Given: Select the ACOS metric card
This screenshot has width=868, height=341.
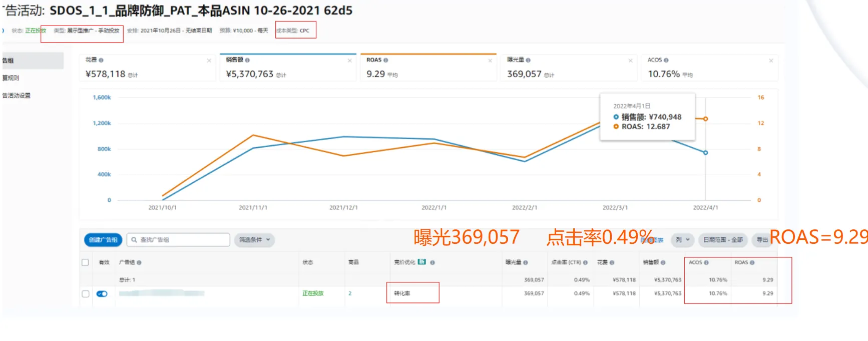Looking at the screenshot, I should click(710, 68).
